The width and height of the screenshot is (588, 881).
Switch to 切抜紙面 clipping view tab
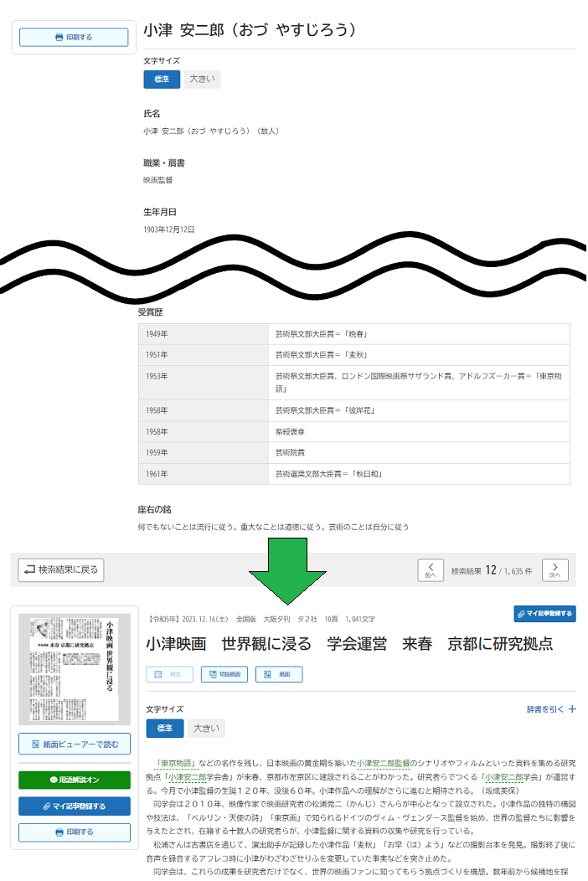point(224,674)
